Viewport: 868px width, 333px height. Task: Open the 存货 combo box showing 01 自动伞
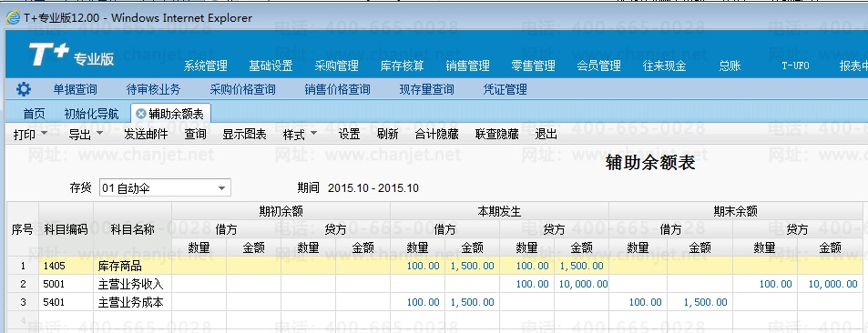tap(165, 188)
